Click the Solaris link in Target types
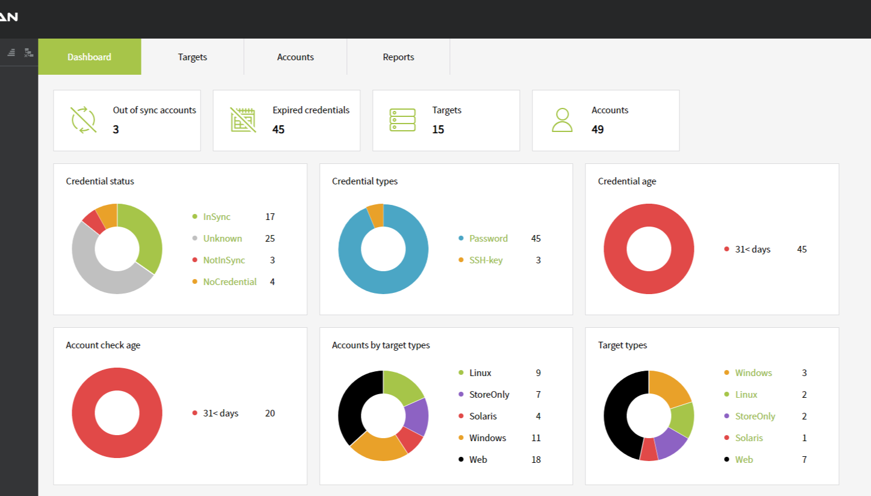The width and height of the screenshot is (871, 496). click(x=749, y=438)
